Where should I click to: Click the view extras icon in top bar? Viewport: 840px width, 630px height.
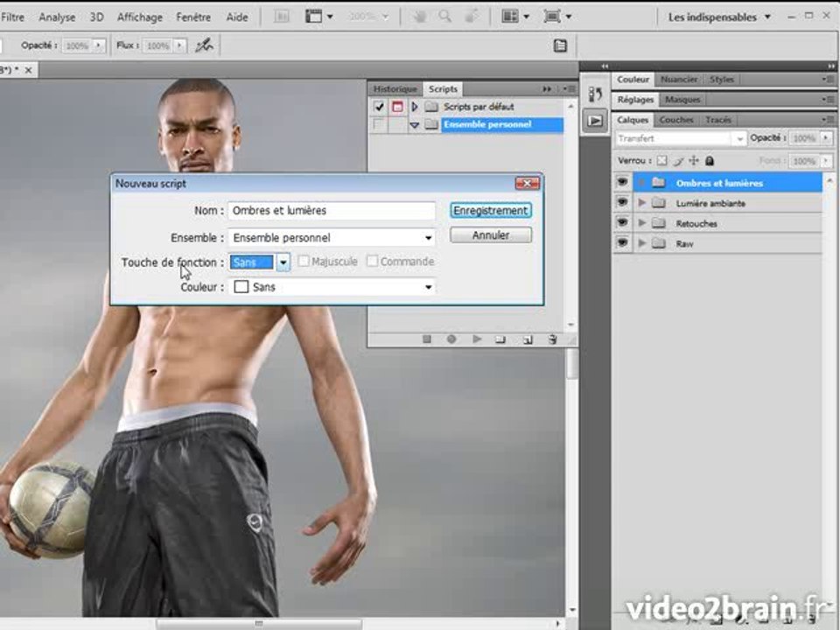[319, 17]
